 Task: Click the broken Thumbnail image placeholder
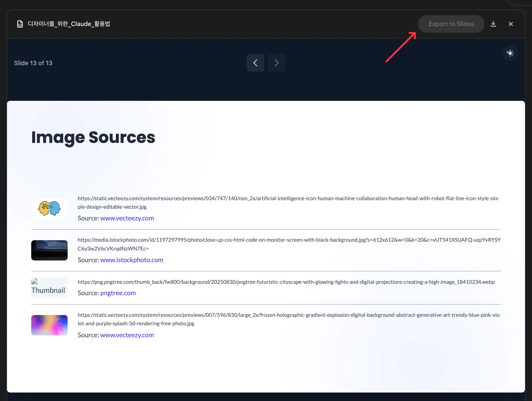(48, 288)
